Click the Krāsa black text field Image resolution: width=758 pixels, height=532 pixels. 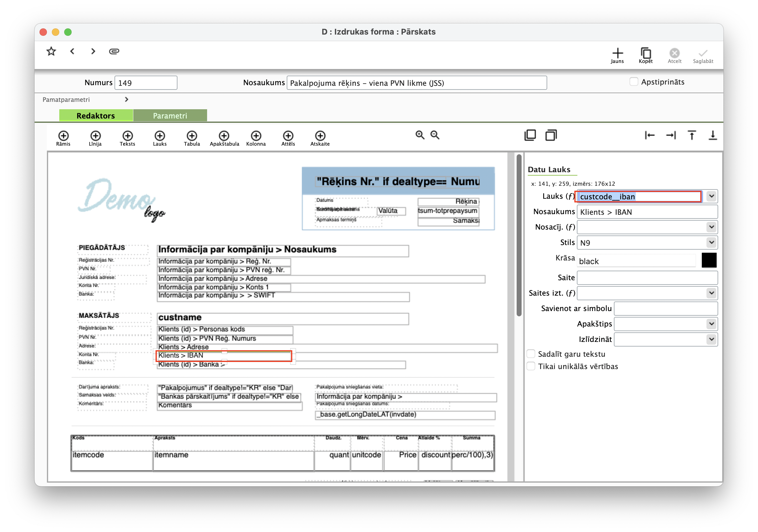pyautogui.click(x=636, y=261)
